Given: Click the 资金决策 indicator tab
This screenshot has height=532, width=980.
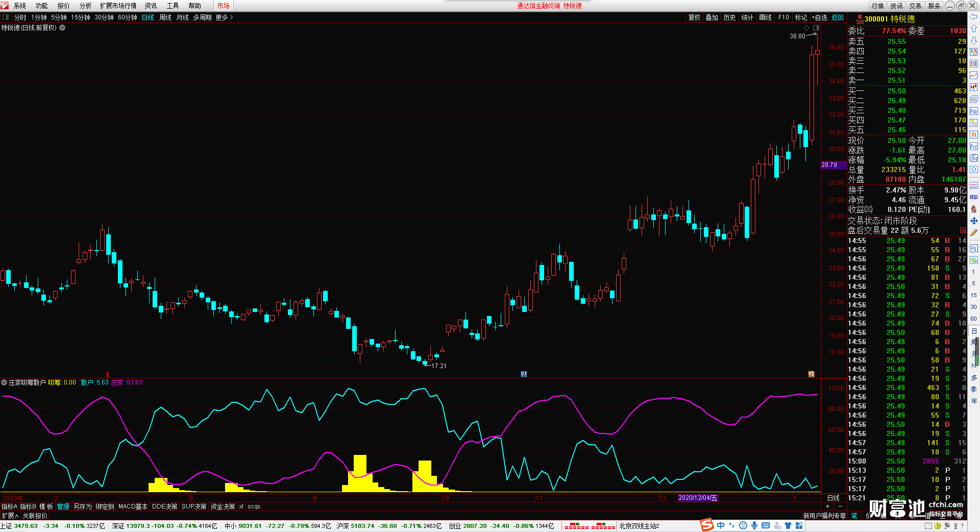Looking at the screenshot, I should [x=223, y=506].
